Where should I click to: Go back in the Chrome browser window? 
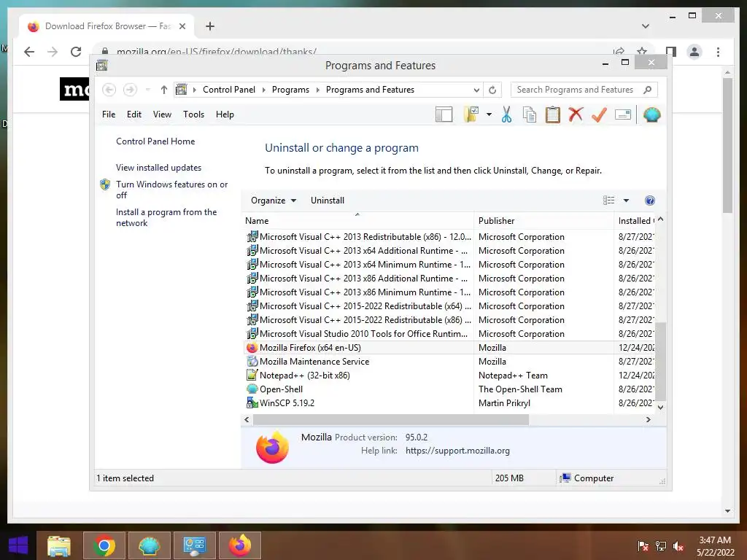point(29,52)
